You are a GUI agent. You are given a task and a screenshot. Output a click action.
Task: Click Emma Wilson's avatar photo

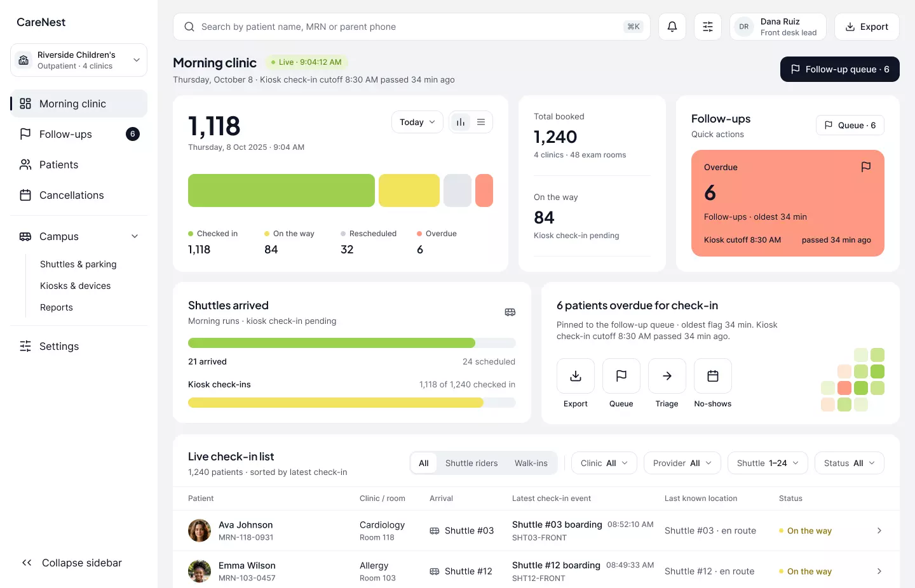coord(200,571)
